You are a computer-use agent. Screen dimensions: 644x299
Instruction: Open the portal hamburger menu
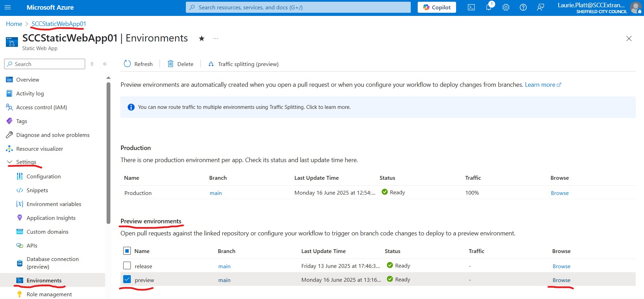click(8, 7)
